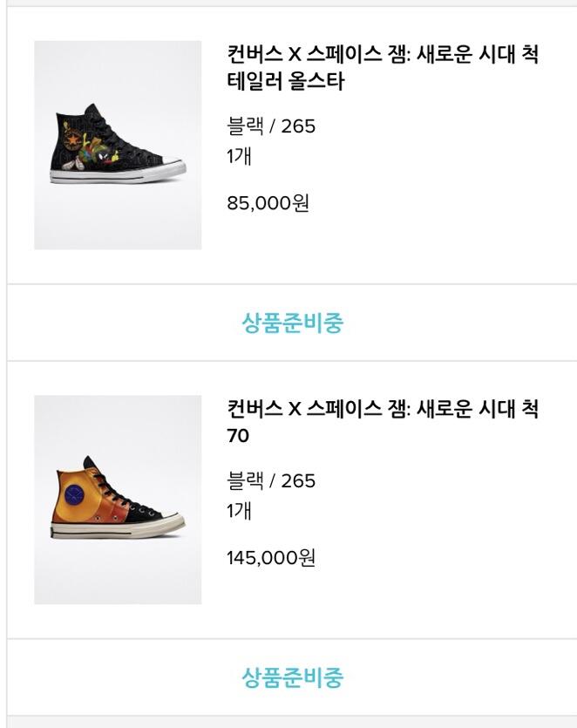
Task: Open the 척 테일러 올스타 product title
Action: (x=382, y=68)
